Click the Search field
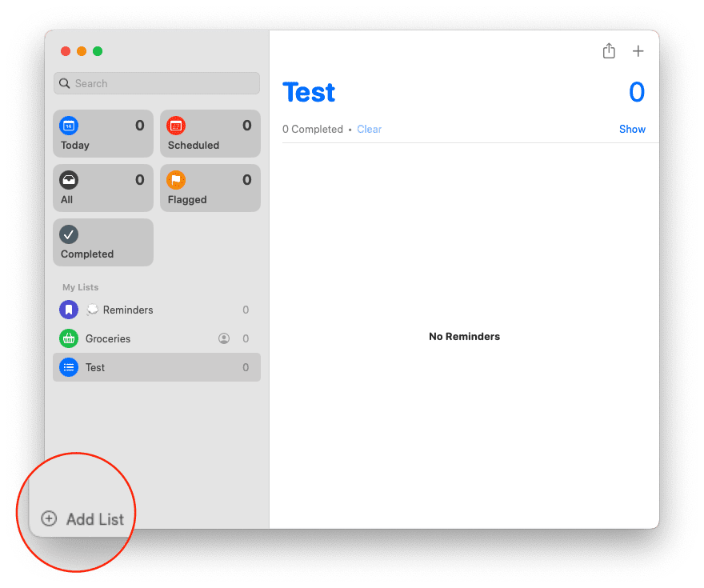The width and height of the screenshot is (704, 588). (x=157, y=83)
